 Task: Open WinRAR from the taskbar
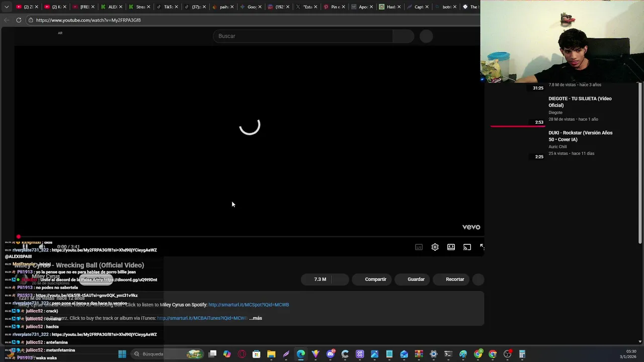[x=419, y=354]
